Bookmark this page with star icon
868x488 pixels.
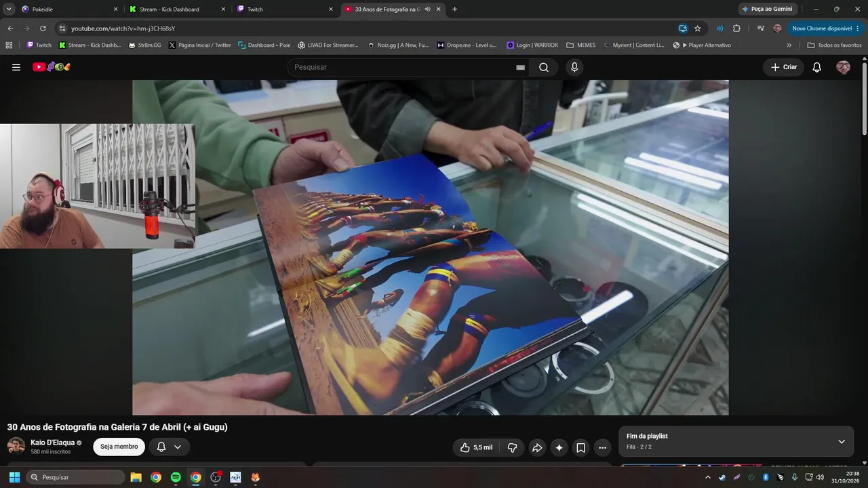pyautogui.click(x=697, y=28)
